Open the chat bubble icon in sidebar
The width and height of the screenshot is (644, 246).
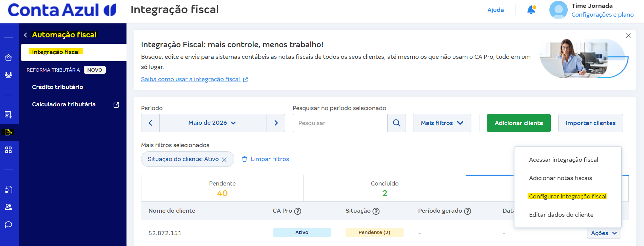point(8,225)
